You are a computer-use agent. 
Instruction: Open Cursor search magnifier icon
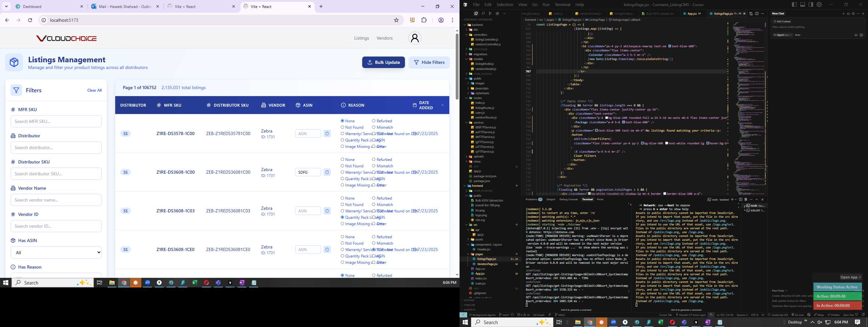click(x=483, y=13)
